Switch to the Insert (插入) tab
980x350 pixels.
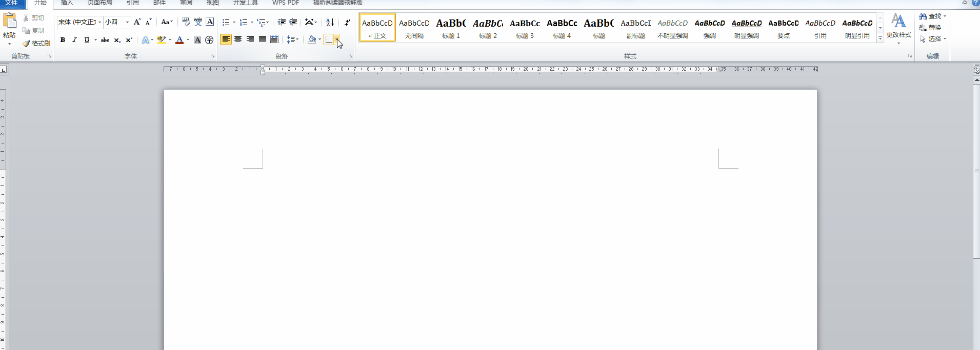(67, 3)
